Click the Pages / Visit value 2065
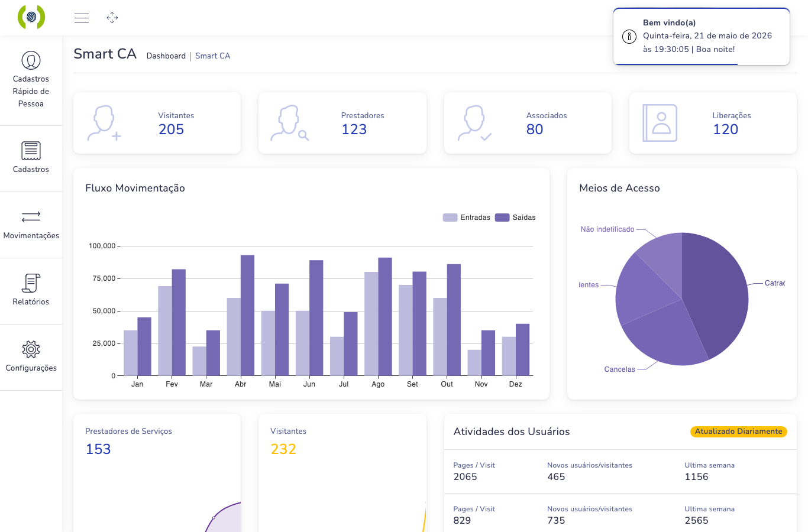This screenshot has width=808, height=532. 465,477
